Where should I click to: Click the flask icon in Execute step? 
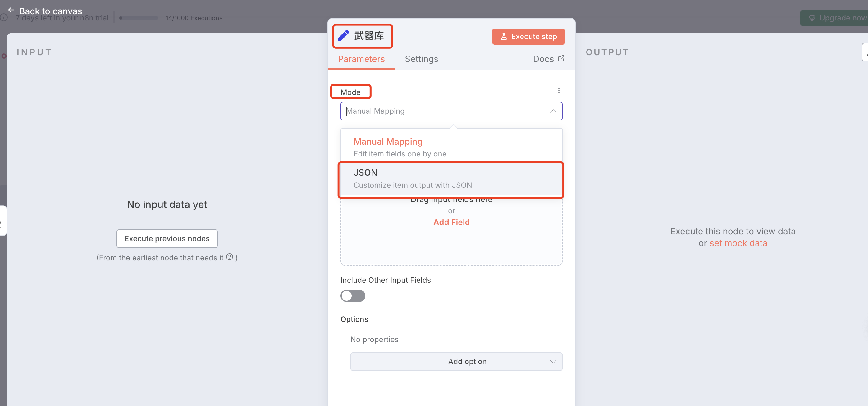tap(504, 37)
